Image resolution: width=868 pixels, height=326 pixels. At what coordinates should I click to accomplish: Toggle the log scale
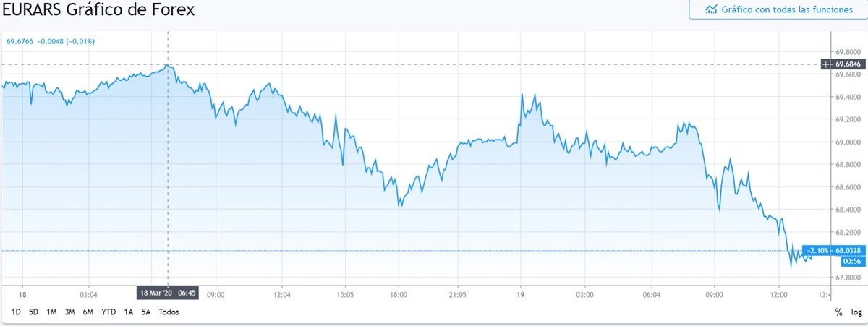tap(856, 312)
